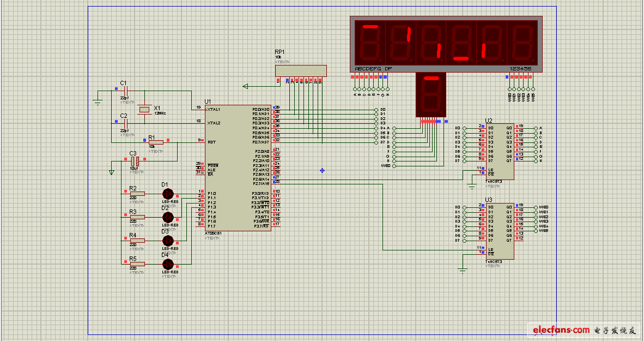This screenshot has height=341, width=644.
Task: Click the RP1 resistor pack component
Action: point(301,71)
